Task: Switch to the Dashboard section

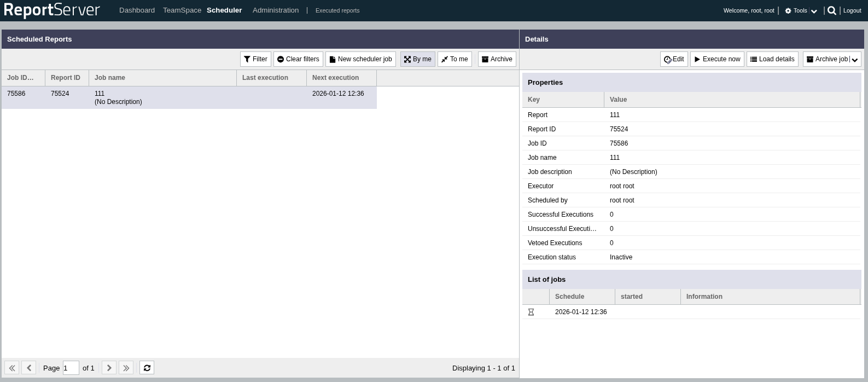Action: tap(137, 10)
